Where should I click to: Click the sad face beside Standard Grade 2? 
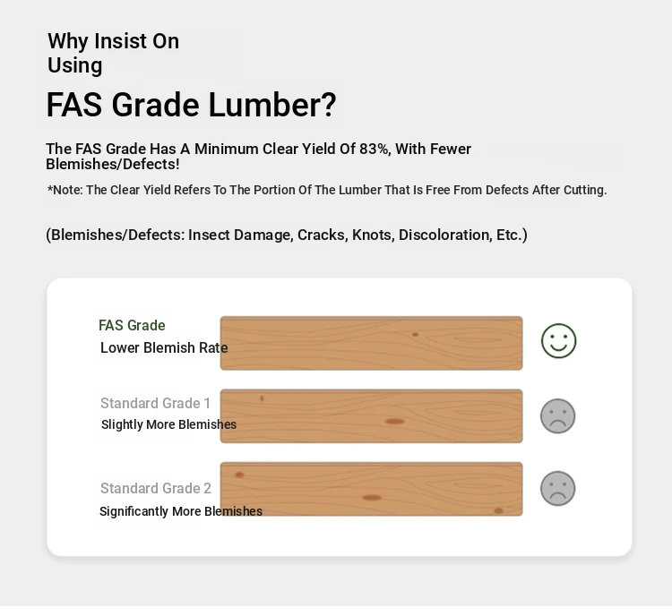(x=557, y=488)
